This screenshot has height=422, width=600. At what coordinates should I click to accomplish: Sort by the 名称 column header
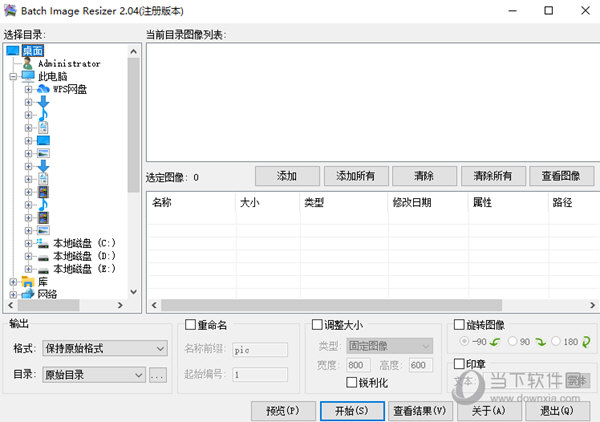coord(191,202)
